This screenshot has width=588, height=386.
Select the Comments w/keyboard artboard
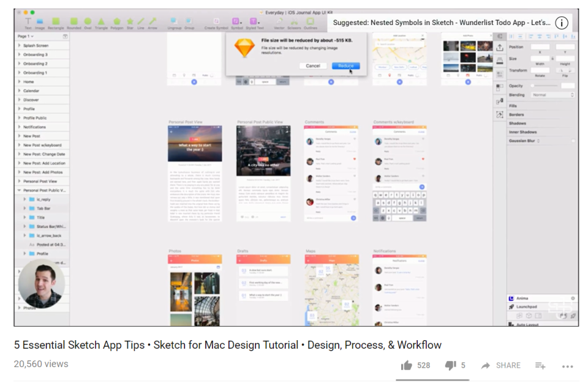pyautogui.click(x=399, y=173)
